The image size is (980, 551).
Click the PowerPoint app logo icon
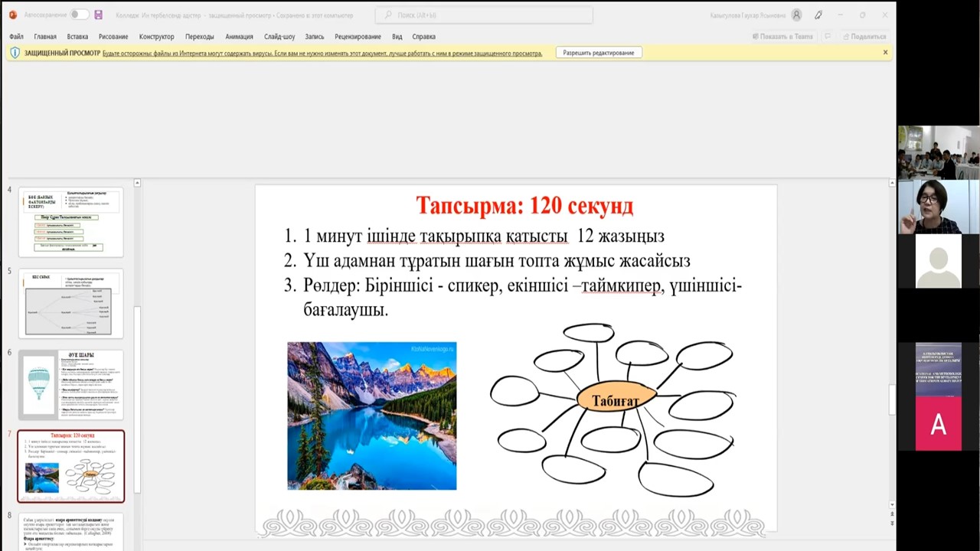12,15
